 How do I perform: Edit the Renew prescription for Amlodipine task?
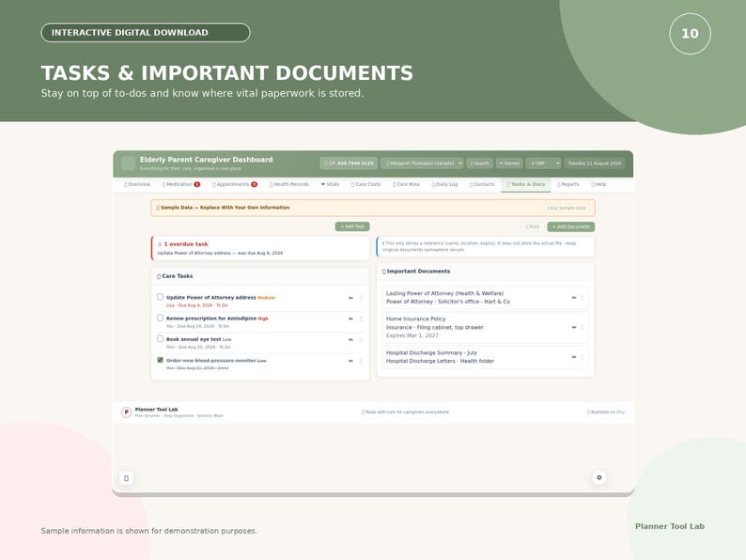pyautogui.click(x=350, y=319)
